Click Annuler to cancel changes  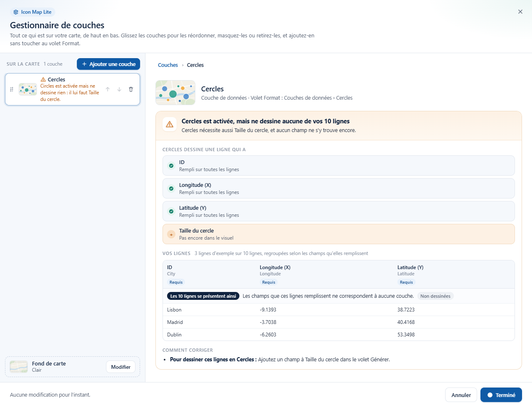[x=461, y=395]
